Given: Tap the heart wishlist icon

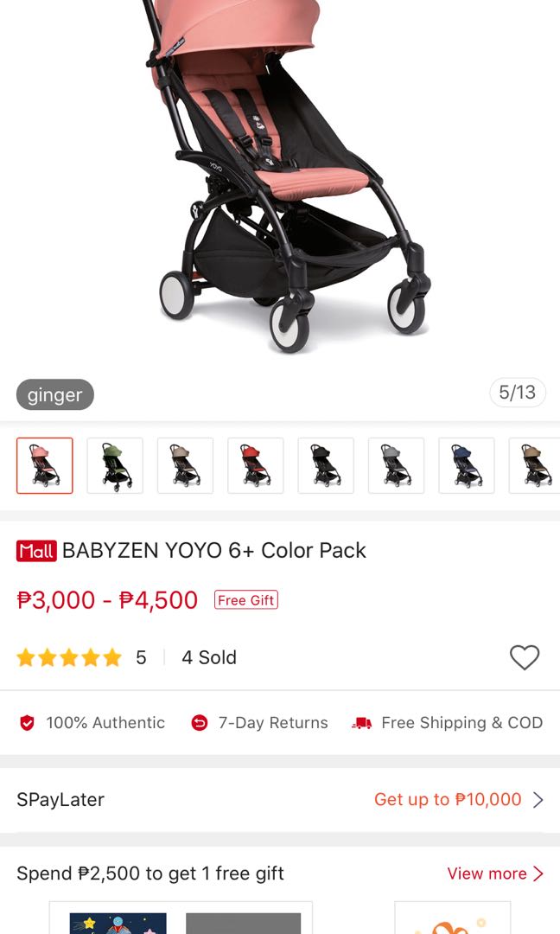Looking at the screenshot, I should coord(525,657).
